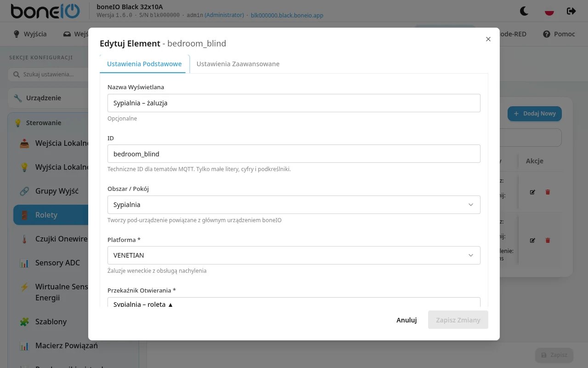Click the wrench icon beside Urządzenie
Viewport: 588px width, 368px height.
pyautogui.click(x=18, y=98)
